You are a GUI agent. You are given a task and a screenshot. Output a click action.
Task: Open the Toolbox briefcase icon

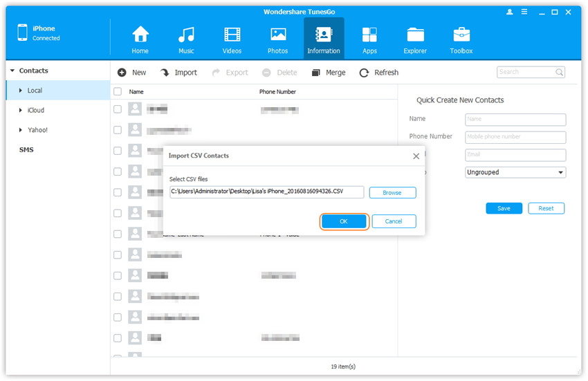click(461, 35)
